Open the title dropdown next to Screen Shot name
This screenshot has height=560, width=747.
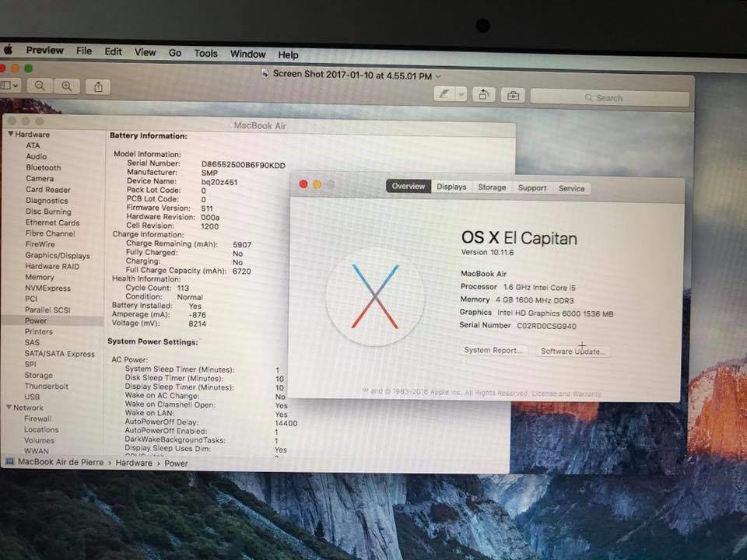coord(438,76)
